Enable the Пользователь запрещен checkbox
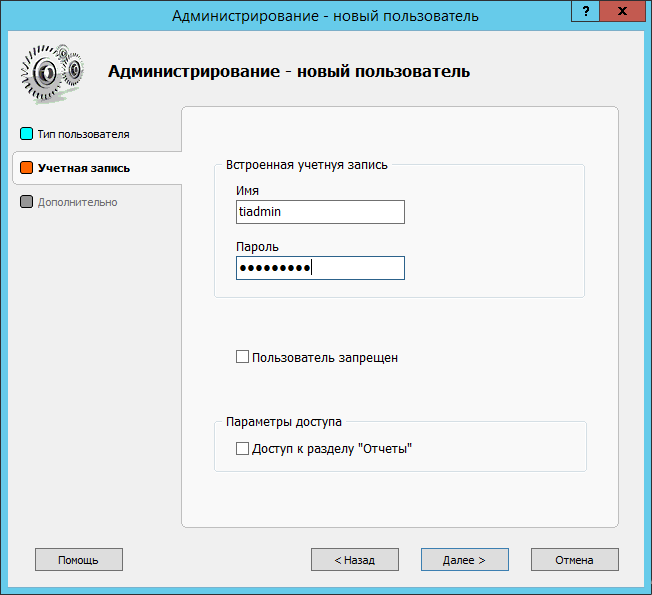The width and height of the screenshot is (652, 595). point(242,357)
